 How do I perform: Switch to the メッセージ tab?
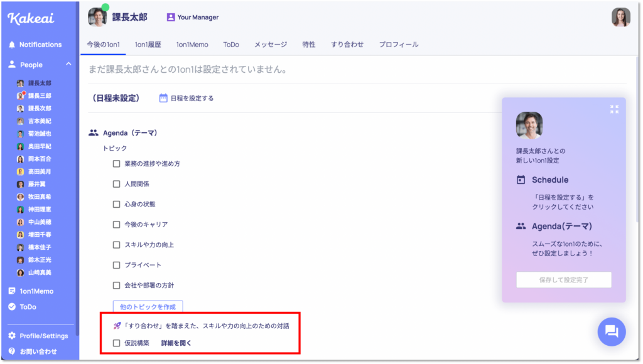click(271, 45)
